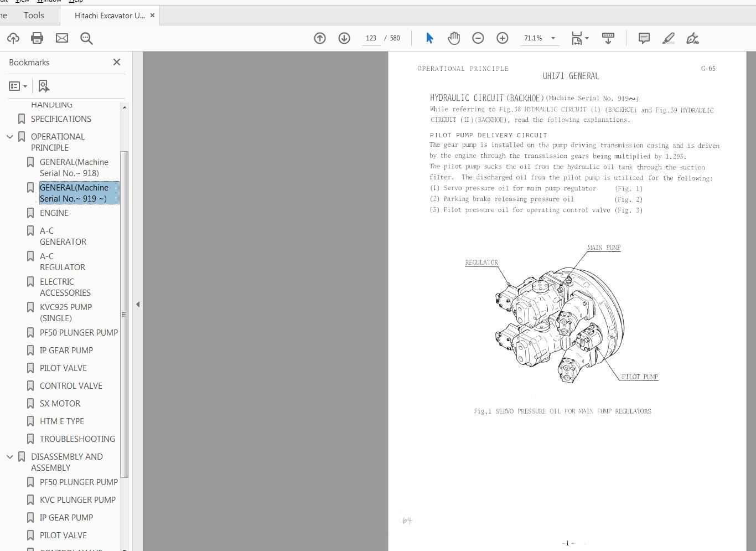Open the A-C GENERATOR bookmark
756x551 pixels.
click(63, 236)
